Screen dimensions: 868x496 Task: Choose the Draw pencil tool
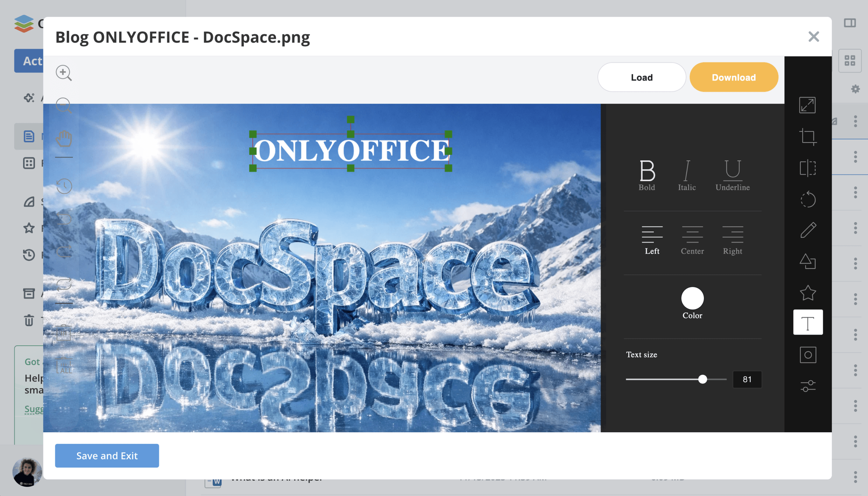[808, 230]
